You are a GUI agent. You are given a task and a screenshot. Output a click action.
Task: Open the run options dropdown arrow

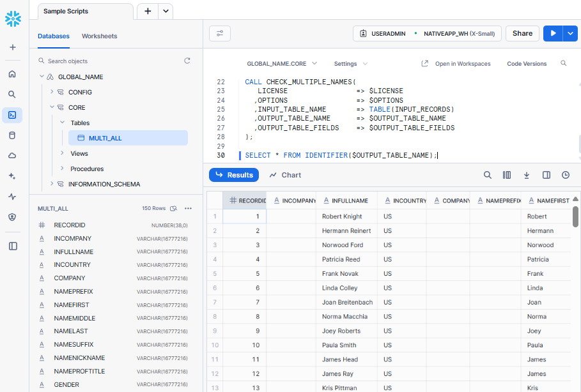[x=570, y=33]
